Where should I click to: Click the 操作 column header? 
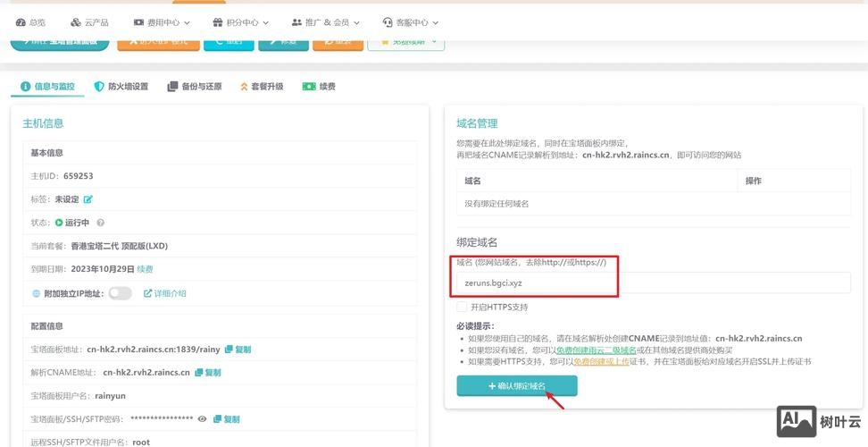[x=754, y=181]
